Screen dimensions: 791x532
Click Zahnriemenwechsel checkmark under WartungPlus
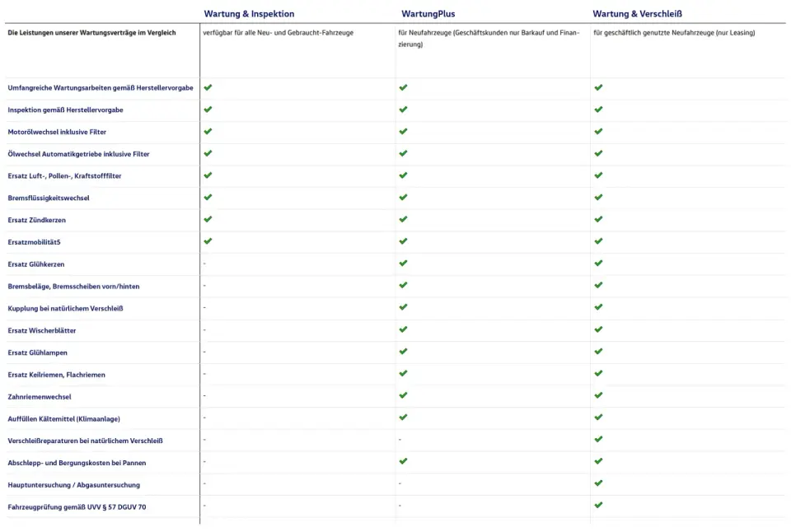click(x=403, y=395)
